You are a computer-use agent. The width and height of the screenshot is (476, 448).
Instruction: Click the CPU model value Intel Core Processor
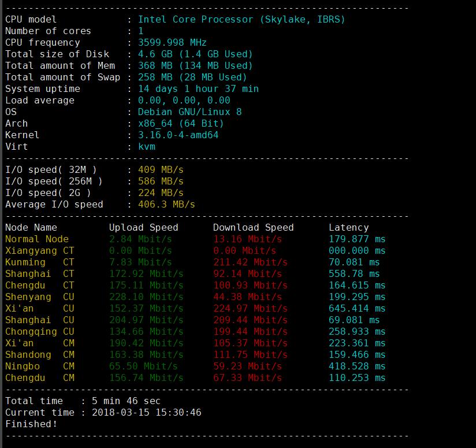[x=241, y=19]
